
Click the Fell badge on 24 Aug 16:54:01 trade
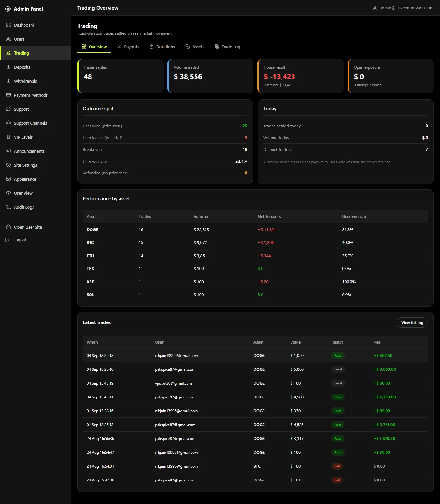point(337,466)
